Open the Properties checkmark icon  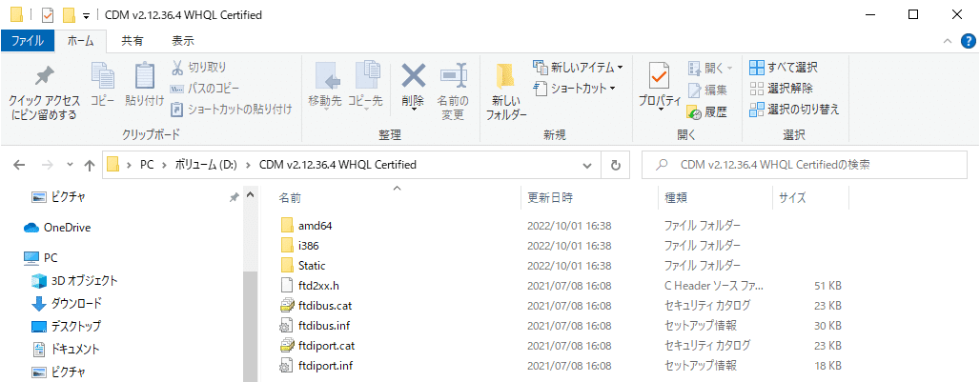[660, 77]
